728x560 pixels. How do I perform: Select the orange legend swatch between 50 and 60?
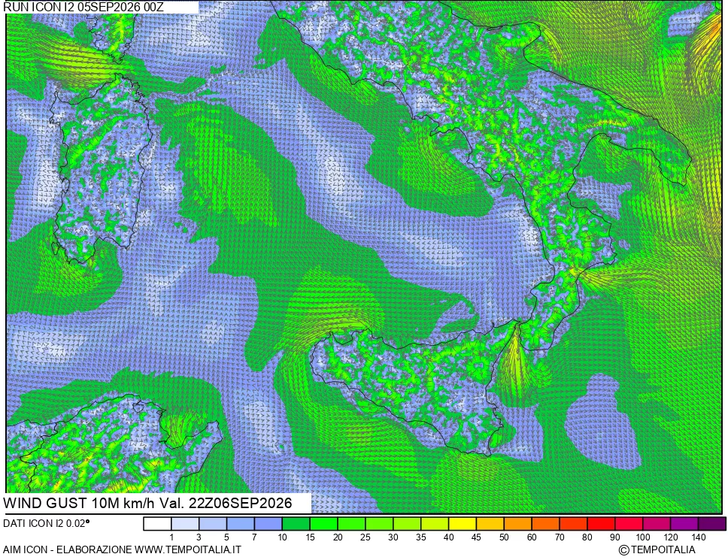click(x=517, y=524)
